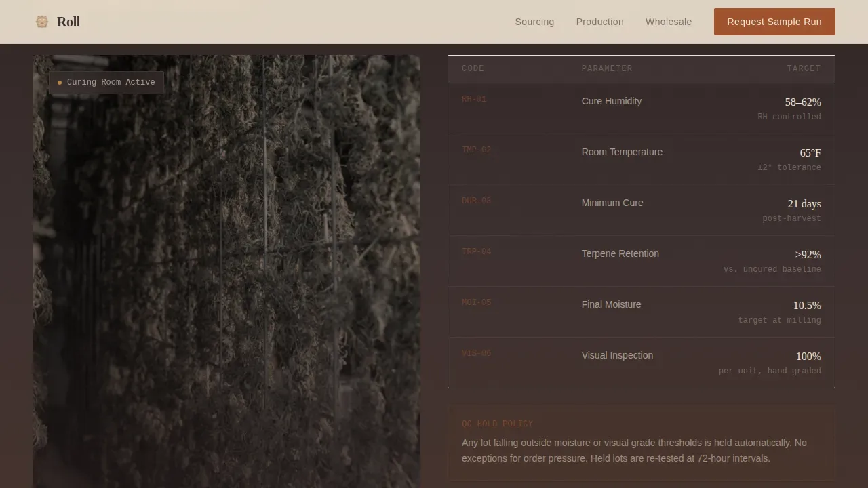868x488 pixels.
Task: Click Request Sample Run button
Action: [774, 22]
